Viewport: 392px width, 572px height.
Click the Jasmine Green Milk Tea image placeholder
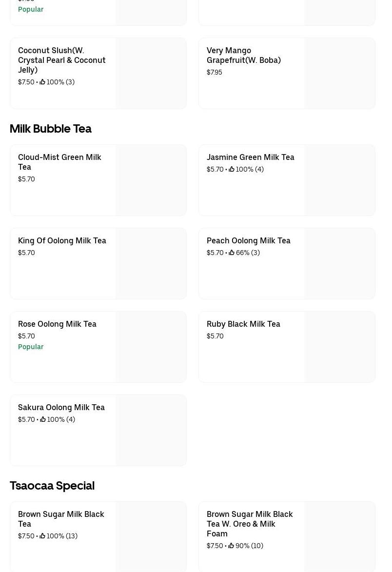[x=339, y=180]
